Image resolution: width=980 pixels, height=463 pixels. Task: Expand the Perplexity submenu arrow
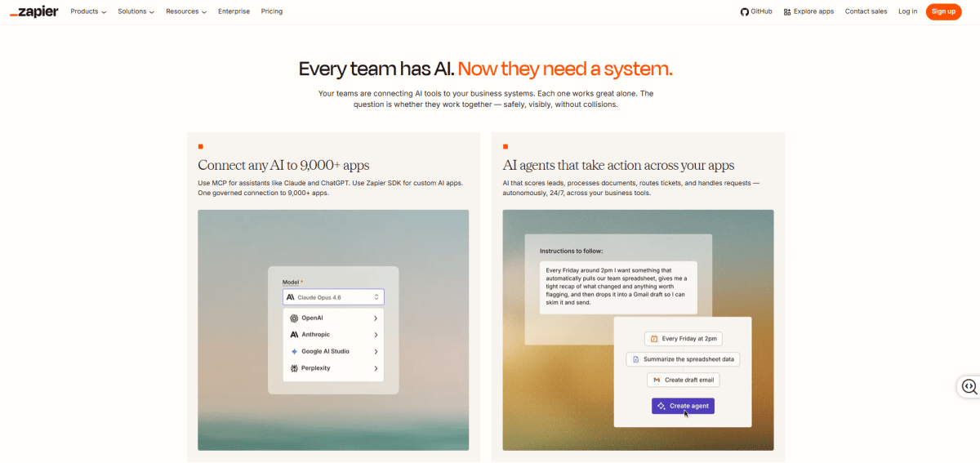(x=376, y=368)
